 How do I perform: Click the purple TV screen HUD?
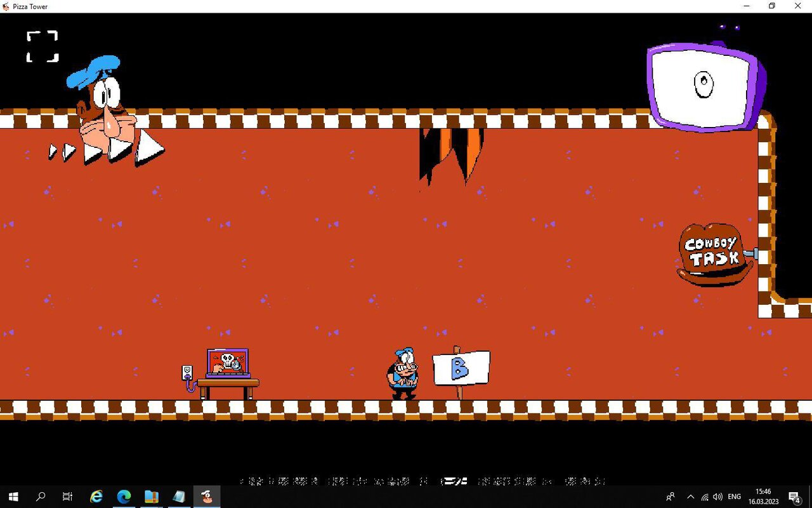[706, 86]
